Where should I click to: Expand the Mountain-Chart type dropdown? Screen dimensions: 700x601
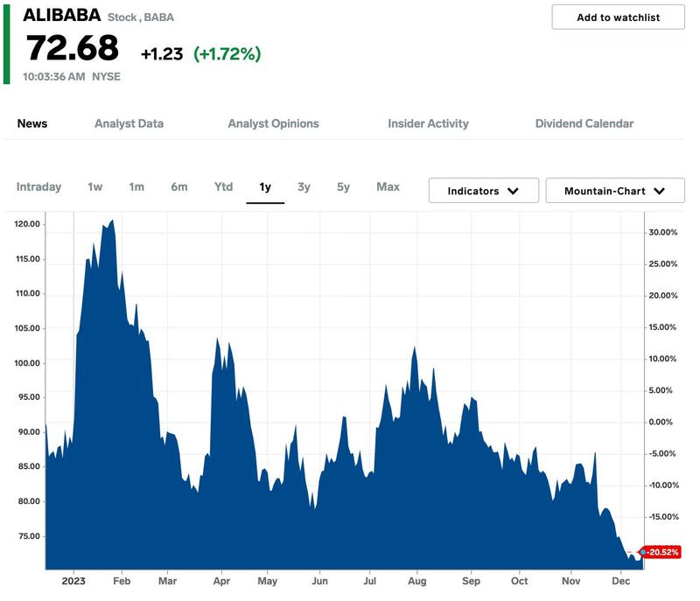click(615, 191)
